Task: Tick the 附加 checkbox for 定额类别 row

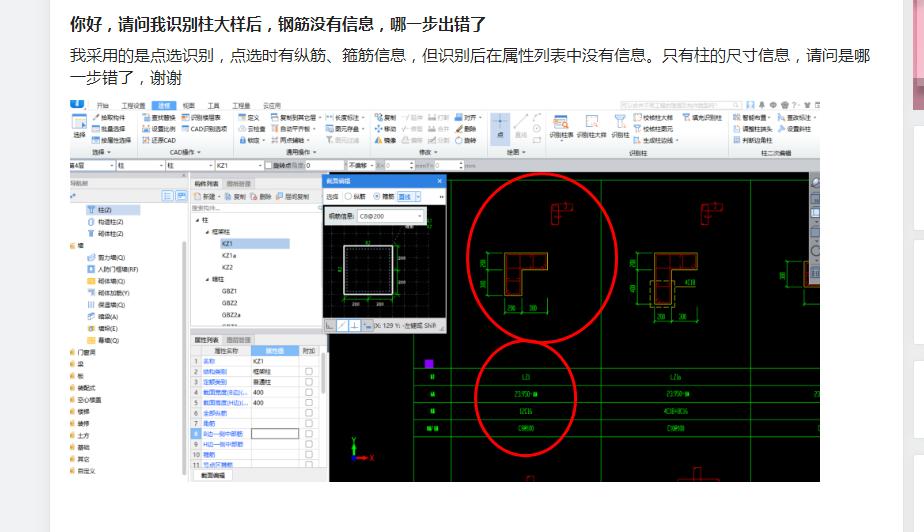Action: click(309, 382)
